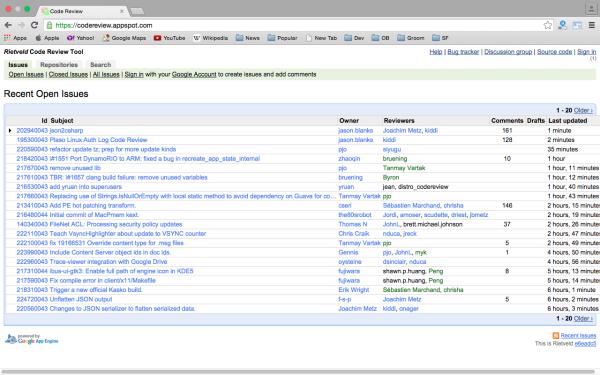Viewport: 600px width, 375px height.
Task: Focus the address bar URL field
Action: [291, 25]
